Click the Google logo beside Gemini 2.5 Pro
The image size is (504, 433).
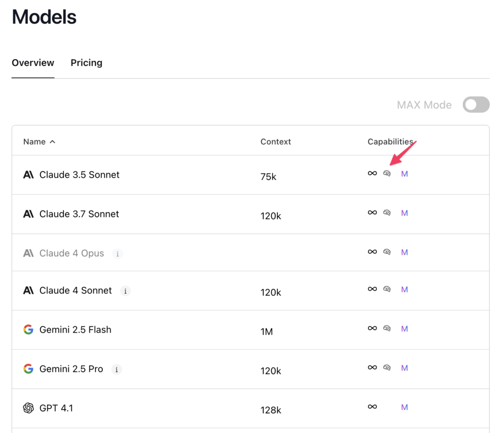tap(28, 369)
